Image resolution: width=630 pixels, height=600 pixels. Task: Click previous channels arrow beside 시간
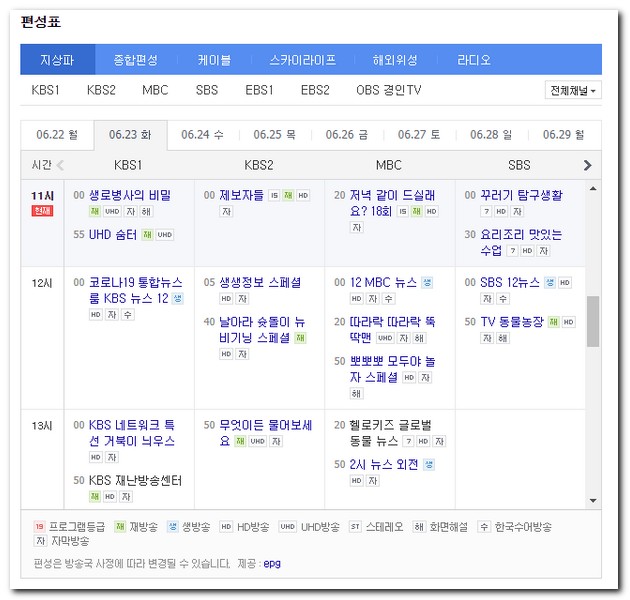pyautogui.click(x=60, y=165)
